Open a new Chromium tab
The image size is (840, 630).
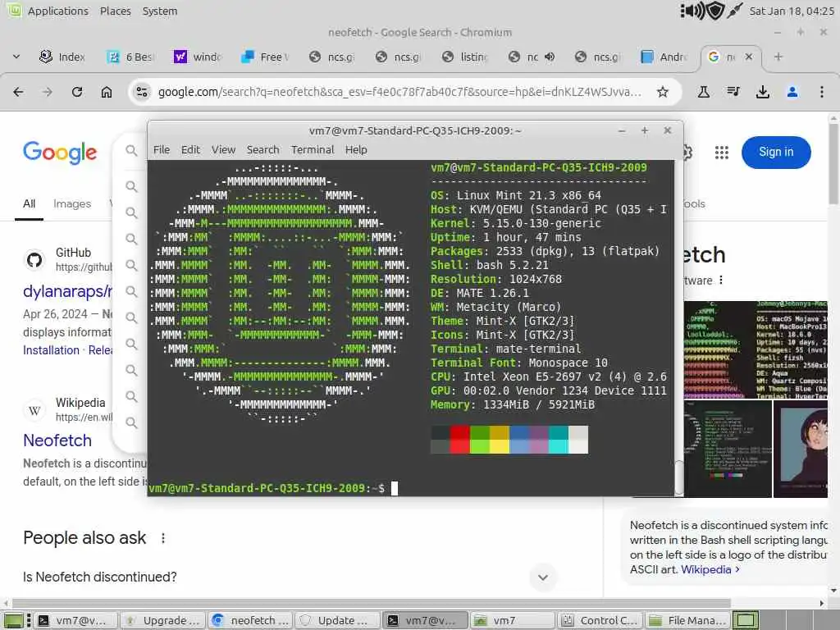(778, 57)
